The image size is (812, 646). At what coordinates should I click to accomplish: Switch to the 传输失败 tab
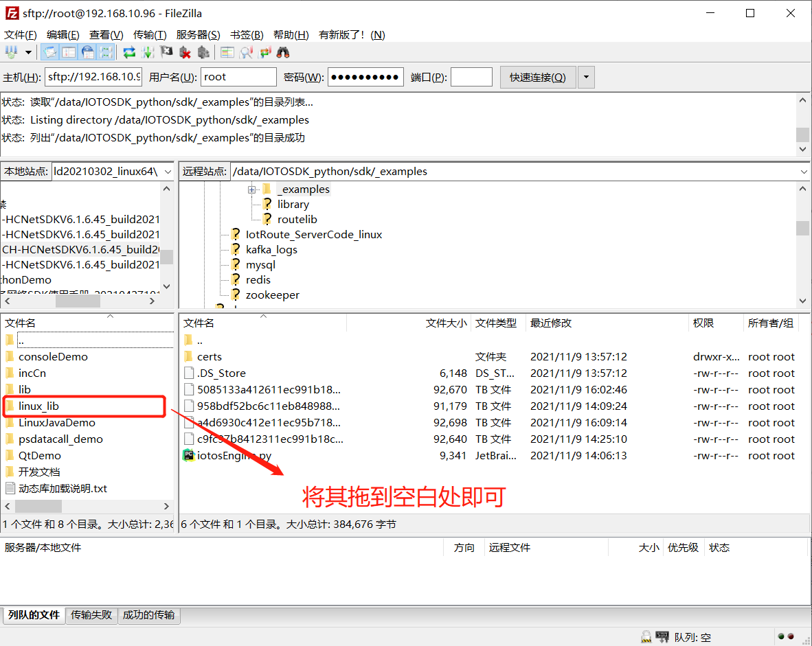[91, 615]
